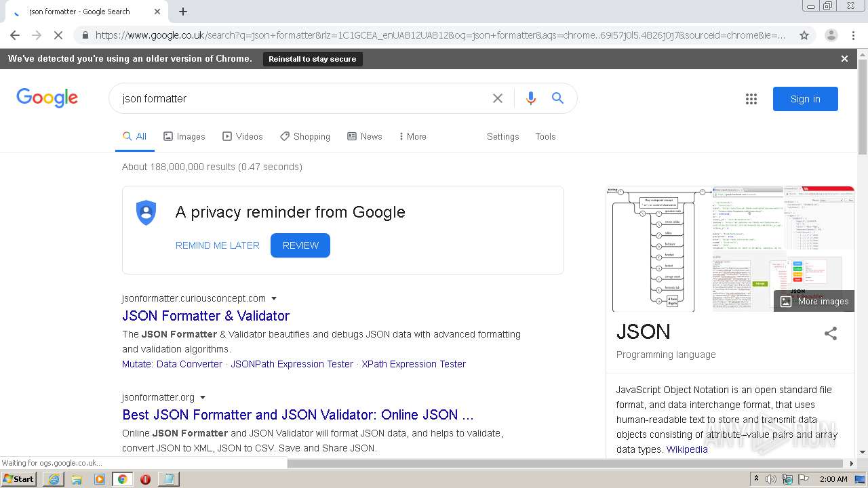
Task: Close the json formatter tab
Action: [x=157, y=12]
